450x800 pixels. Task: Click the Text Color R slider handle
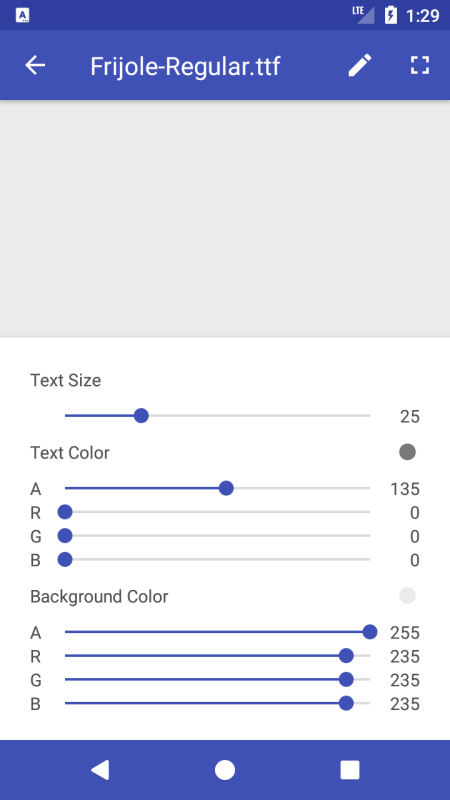point(65,512)
